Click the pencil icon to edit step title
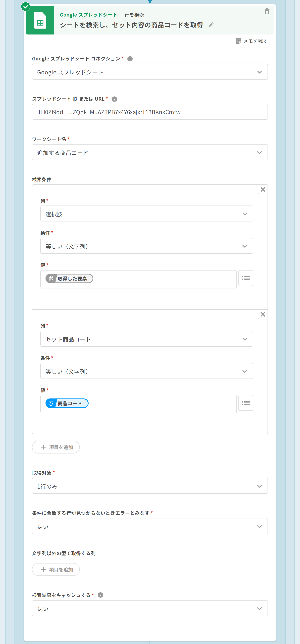300x644 pixels. click(211, 25)
